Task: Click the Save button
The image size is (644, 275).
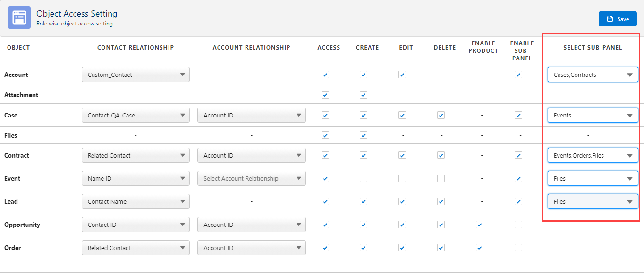Action: (617, 19)
